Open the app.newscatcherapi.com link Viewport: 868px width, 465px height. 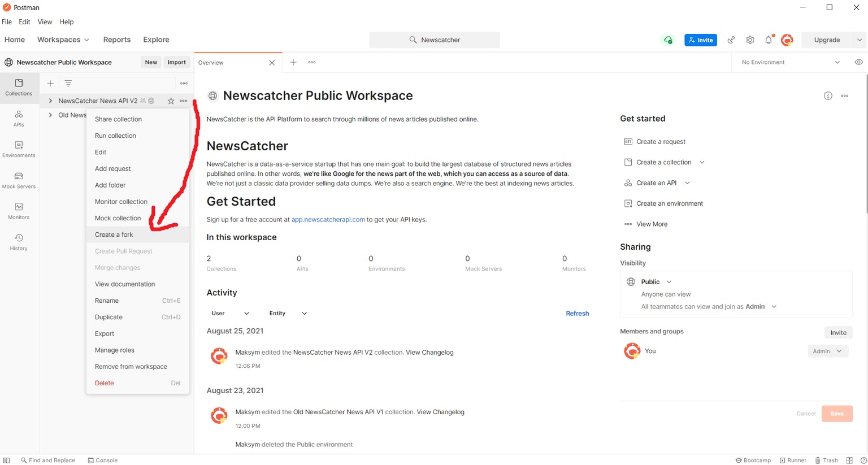click(328, 219)
